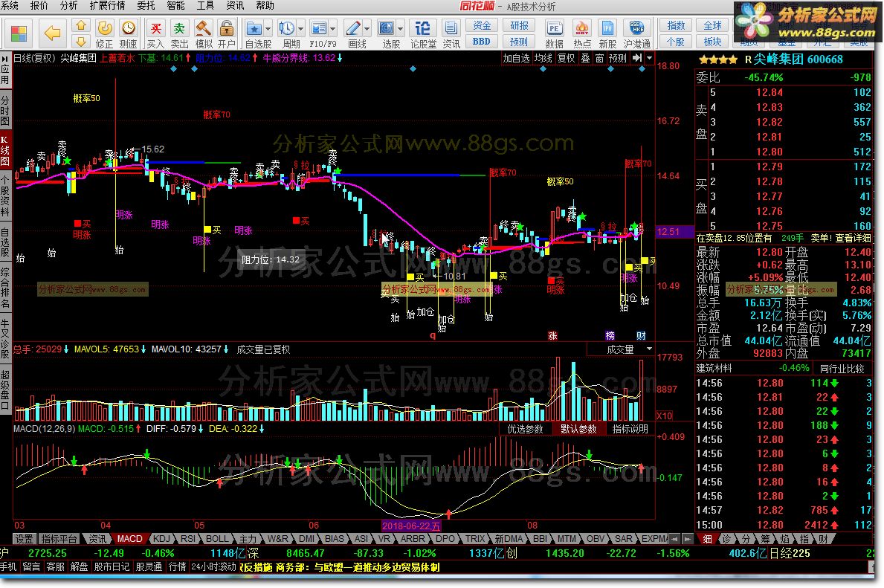
Task: Open the 论股堂 forum icon
Action: click(x=423, y=34)
